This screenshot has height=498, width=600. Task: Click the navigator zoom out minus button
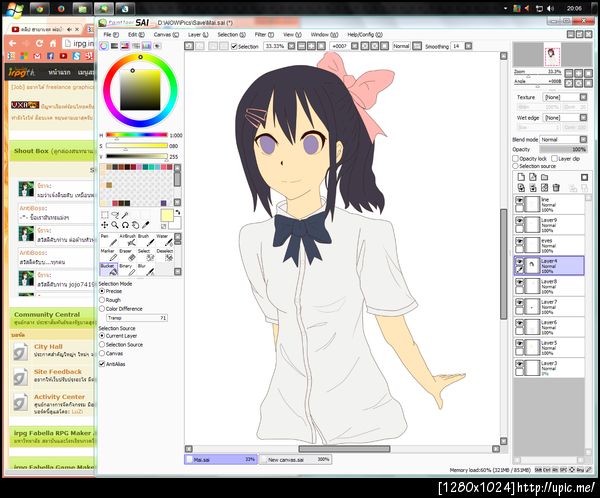[569, 73]
